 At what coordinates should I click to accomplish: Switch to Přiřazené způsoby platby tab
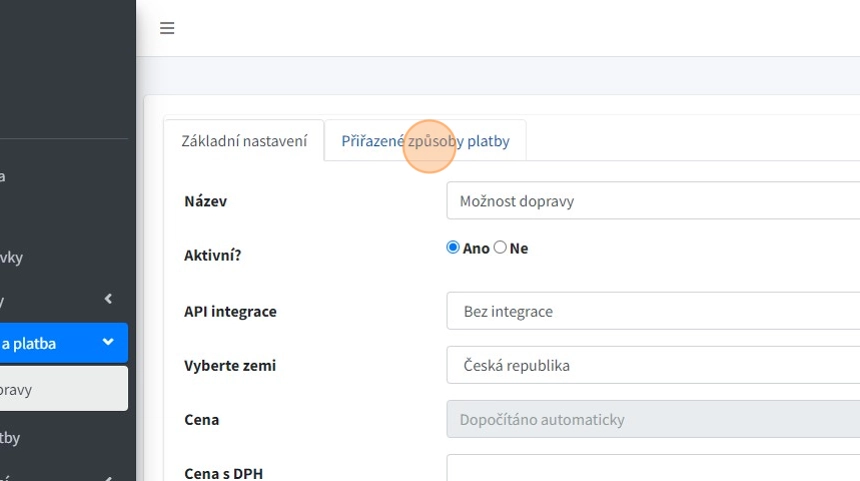[425, 141]
